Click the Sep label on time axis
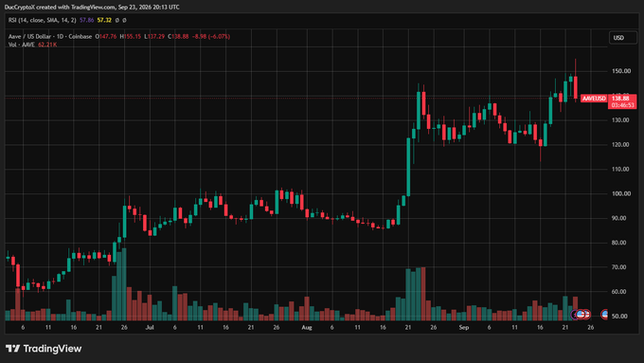Viewport: 644px width, 363px height. coord(464,327)
